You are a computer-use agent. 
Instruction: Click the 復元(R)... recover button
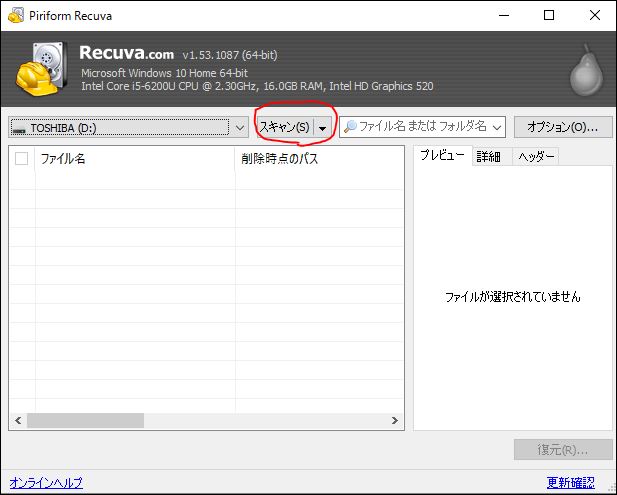(563, 449)
